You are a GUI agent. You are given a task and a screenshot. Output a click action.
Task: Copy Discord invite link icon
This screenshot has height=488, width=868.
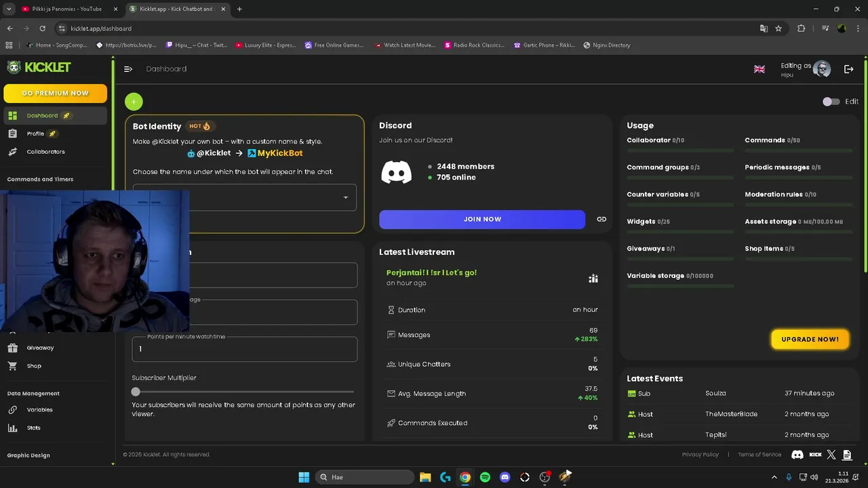601,219
